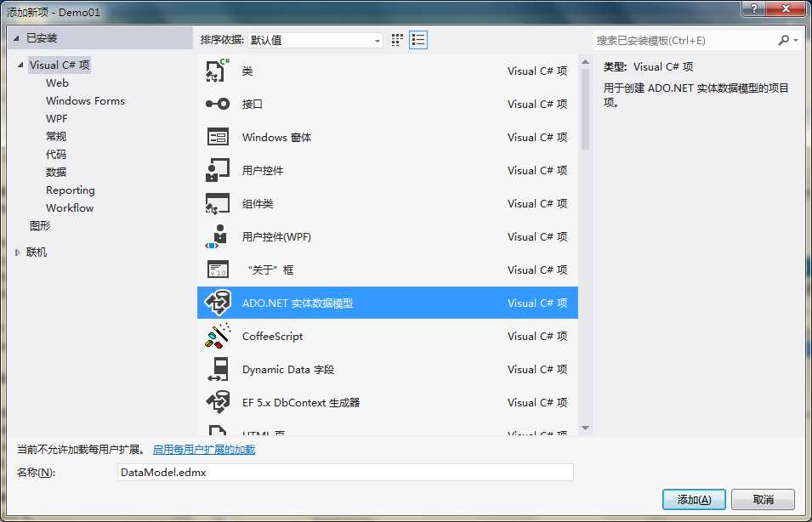Viewport: 812px width, 522px height.
Task: Select the Reporting category
Action: coord(71,190)
